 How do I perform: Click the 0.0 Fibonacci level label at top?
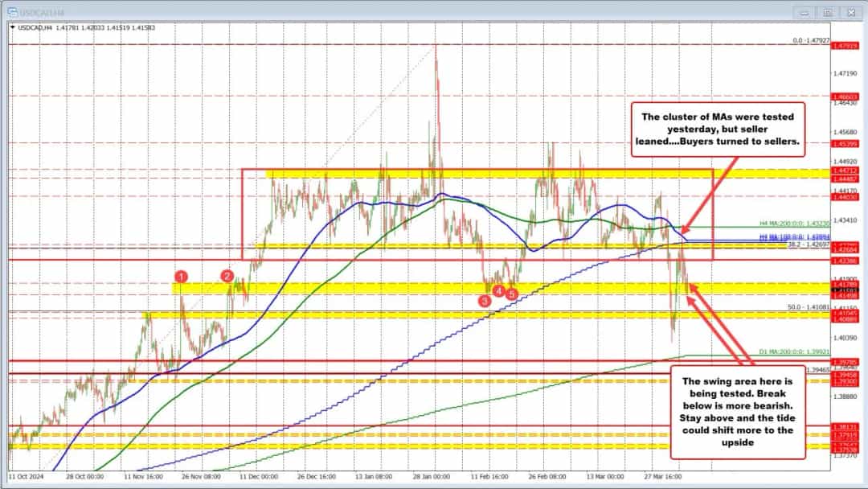click(807, 39)
